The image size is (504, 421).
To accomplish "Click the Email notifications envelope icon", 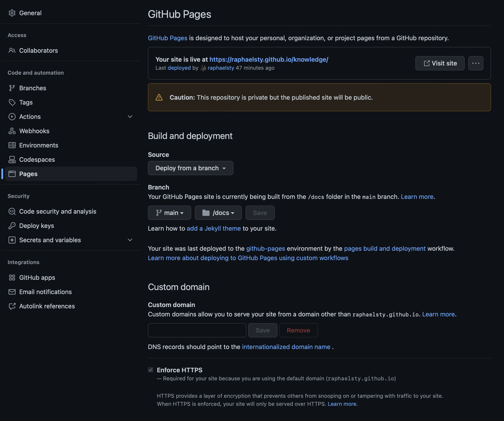I will pyautogui.click(x=12, y=292).
